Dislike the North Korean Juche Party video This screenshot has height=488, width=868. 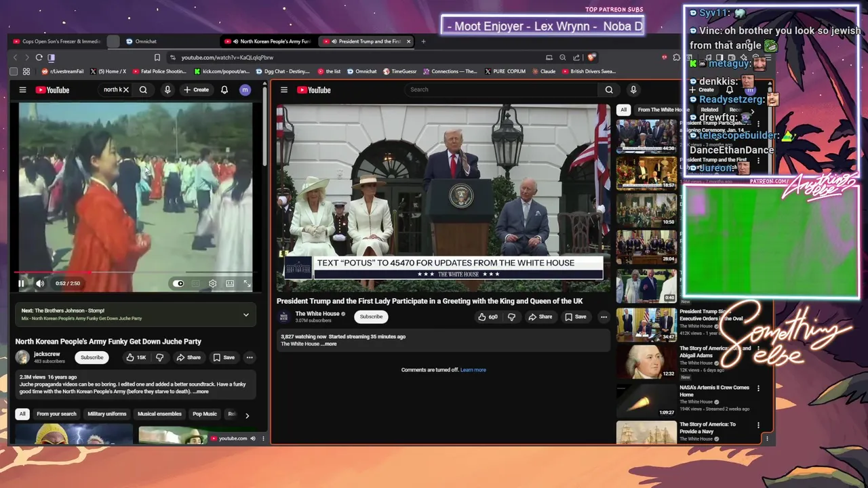160,357
